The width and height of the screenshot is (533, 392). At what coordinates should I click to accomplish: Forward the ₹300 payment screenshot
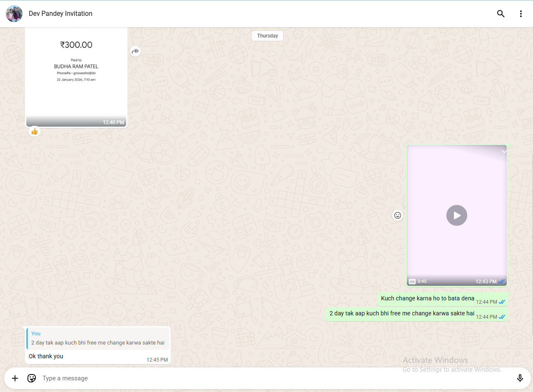[135, 51]
